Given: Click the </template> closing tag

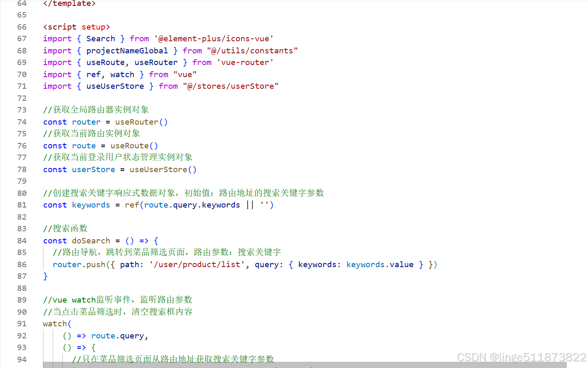Looking at the screenshot, I should click(69, 4).
